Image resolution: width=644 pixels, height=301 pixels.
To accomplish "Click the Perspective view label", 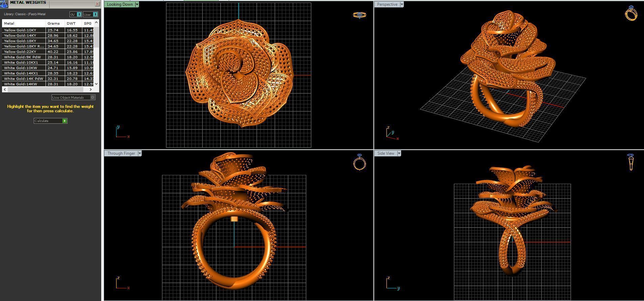I will [387, 4].
